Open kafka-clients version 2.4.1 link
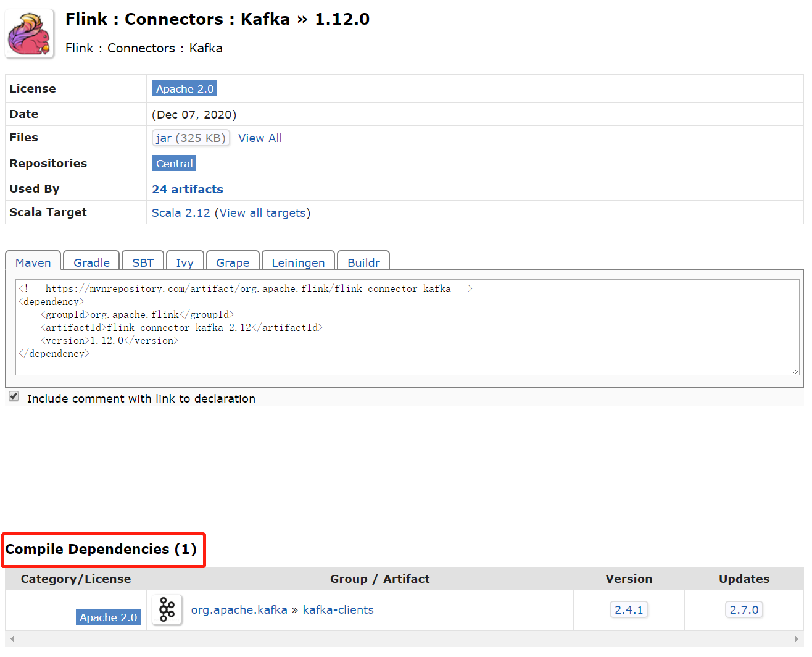The width and height of the screenshot is (812, 657). click(x=629, y=609)
